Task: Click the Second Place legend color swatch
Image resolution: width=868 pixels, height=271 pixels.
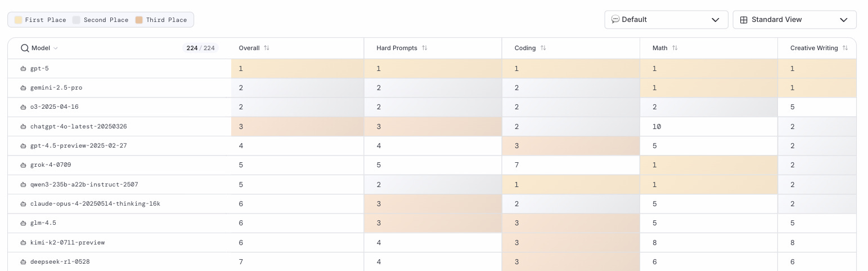Action: click(77, 20)
